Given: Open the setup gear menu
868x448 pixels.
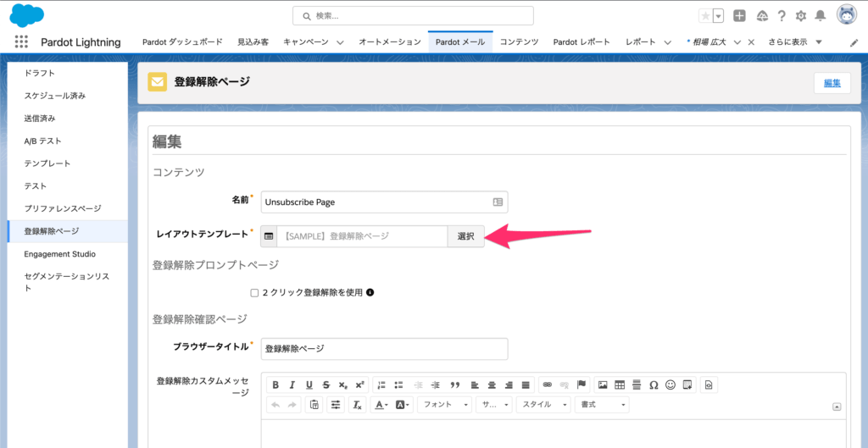Looking at the screenshot, I should point(800,16).
